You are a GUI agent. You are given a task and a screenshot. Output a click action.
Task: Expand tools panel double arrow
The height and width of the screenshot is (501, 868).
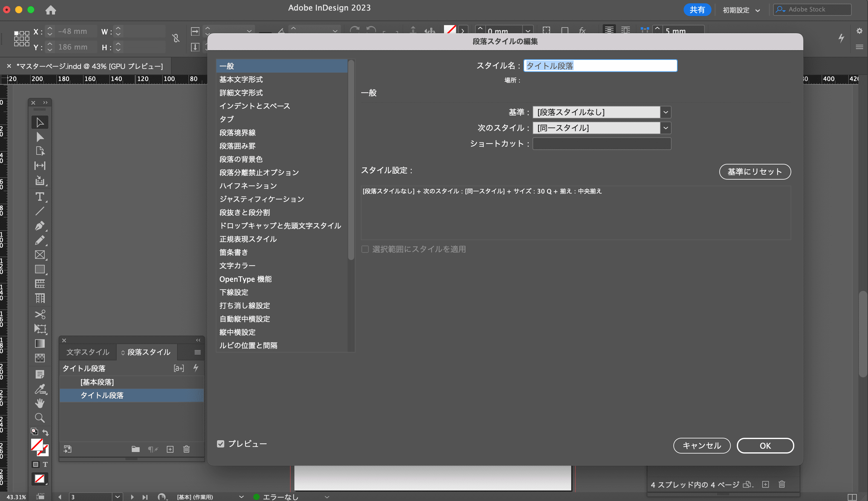click(45, 102)
